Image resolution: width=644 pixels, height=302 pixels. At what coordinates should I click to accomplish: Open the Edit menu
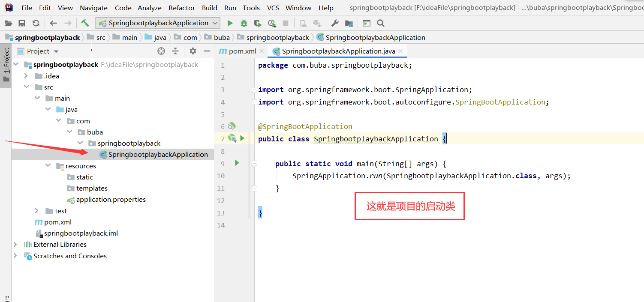(45, 8)
